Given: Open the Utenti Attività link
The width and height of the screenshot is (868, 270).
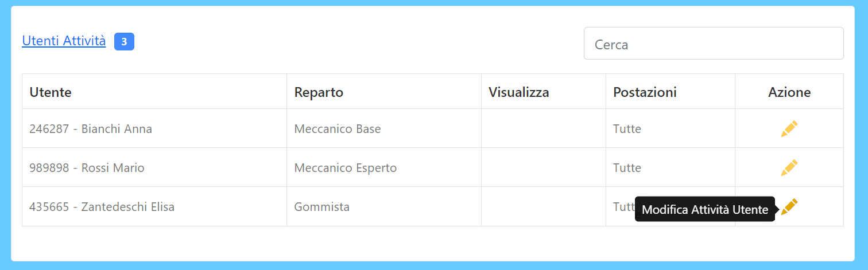Looking at the screenshot, I should [x=64, y=41].
